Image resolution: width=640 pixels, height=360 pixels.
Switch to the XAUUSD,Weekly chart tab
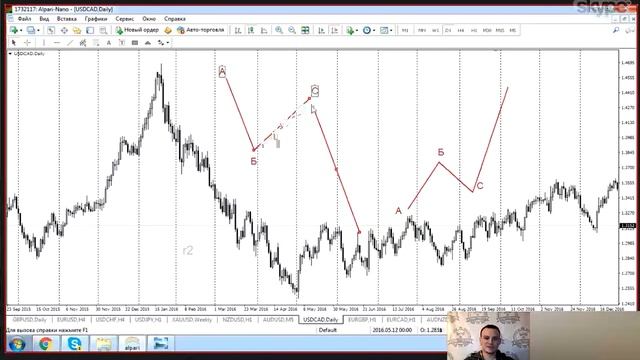(192, 320)
